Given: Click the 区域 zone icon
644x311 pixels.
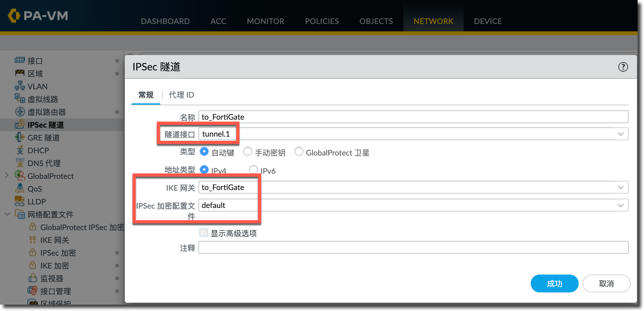Looking at the screenshot, I should point(20,73).
